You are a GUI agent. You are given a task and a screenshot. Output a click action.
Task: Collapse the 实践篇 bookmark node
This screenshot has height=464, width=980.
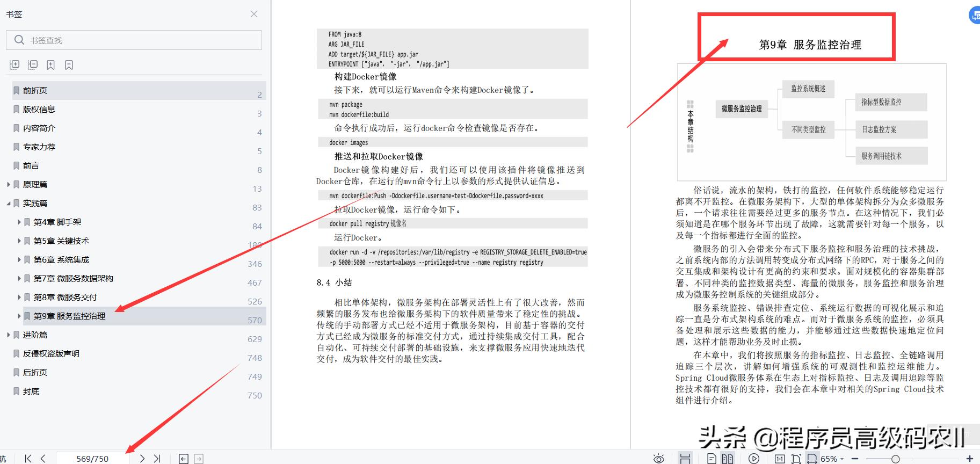click(9, 203)
